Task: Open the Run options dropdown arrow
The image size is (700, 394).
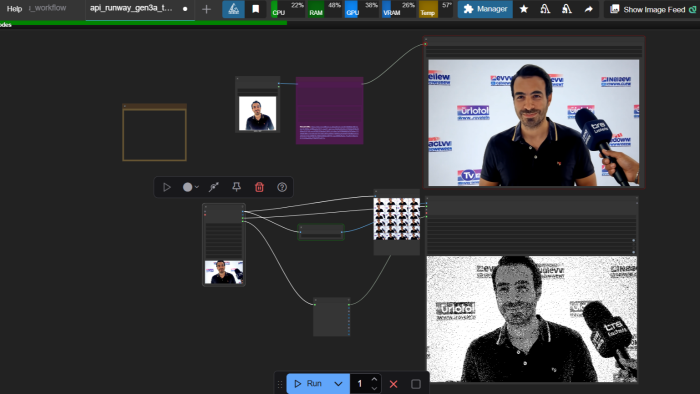Action: point(338,384)
